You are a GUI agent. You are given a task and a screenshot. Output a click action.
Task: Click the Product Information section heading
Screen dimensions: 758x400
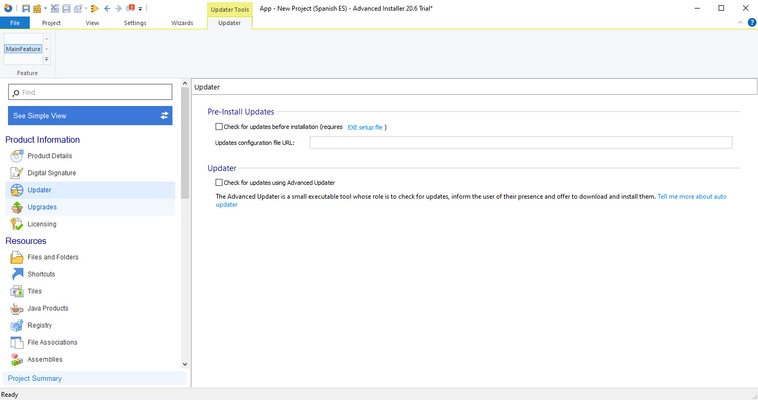[x=43, y=139]
